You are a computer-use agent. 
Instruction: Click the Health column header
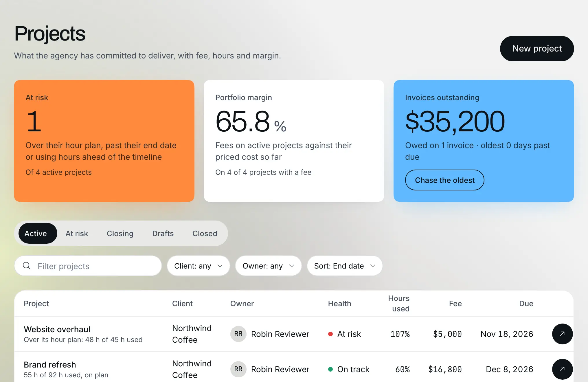tap(339, 303)
